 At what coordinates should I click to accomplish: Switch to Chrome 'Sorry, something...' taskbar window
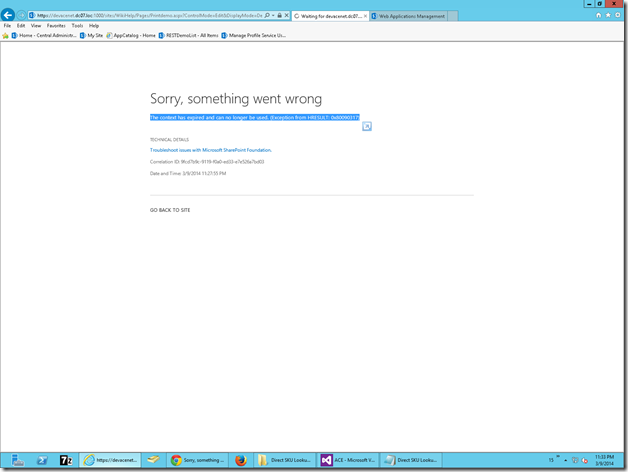coord(197,460)
